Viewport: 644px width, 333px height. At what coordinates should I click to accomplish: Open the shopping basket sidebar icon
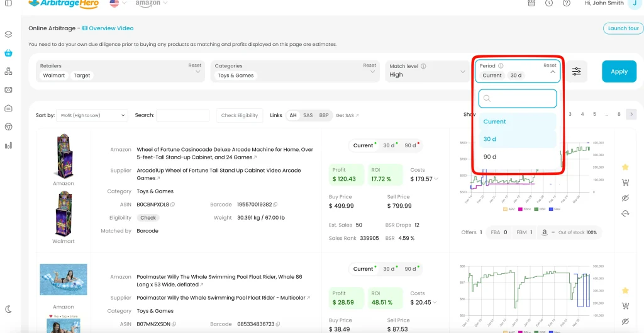click(x=8, y=53)
